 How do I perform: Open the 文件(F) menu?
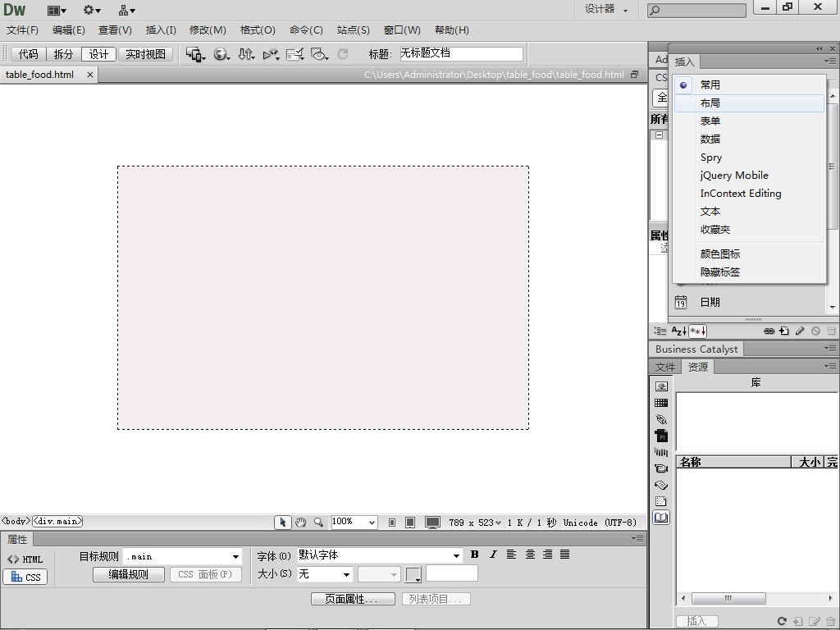[x=22, y=30]
